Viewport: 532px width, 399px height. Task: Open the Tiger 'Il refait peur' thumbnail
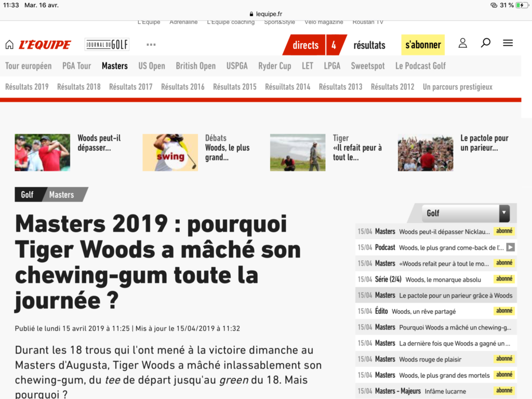click(298, 152)
